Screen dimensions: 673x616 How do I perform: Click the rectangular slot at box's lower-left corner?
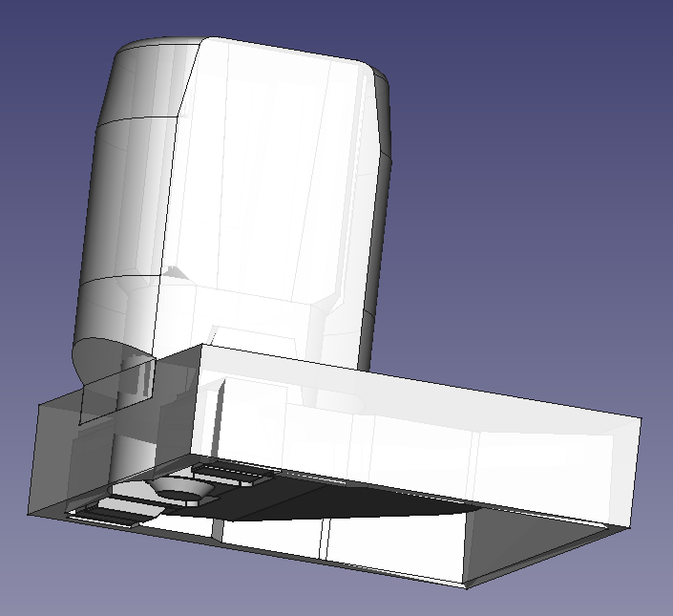pos(103,514)
